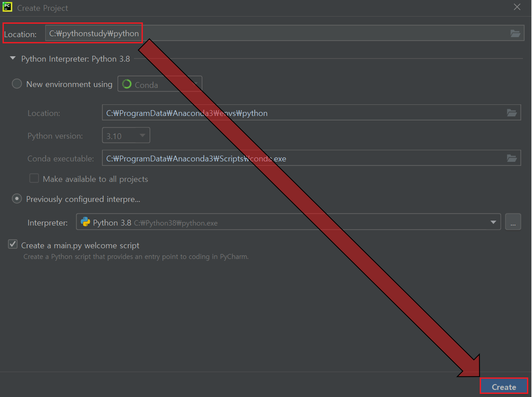Click the Conda spinner icon

point(127,84)
